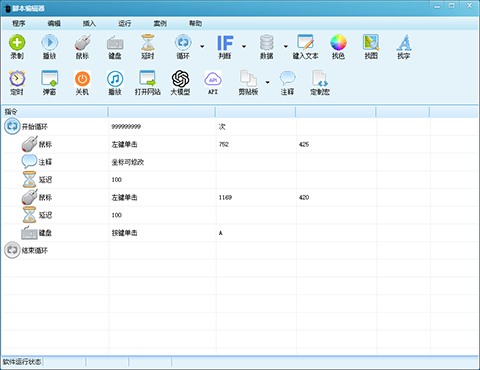
Task: Open the 程序 menu
Action: [19, 23]
